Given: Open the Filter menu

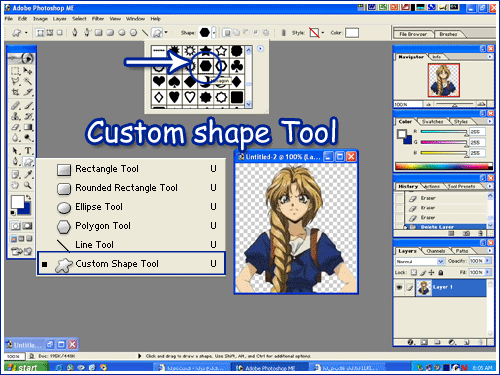Looking at the screenshot, I should [98, 19].
